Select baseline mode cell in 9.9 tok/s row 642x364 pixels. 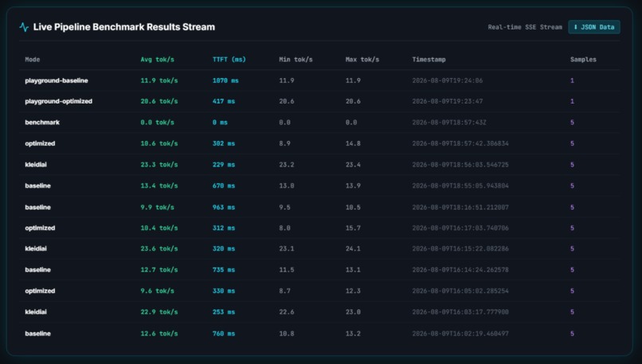[37, 207]
